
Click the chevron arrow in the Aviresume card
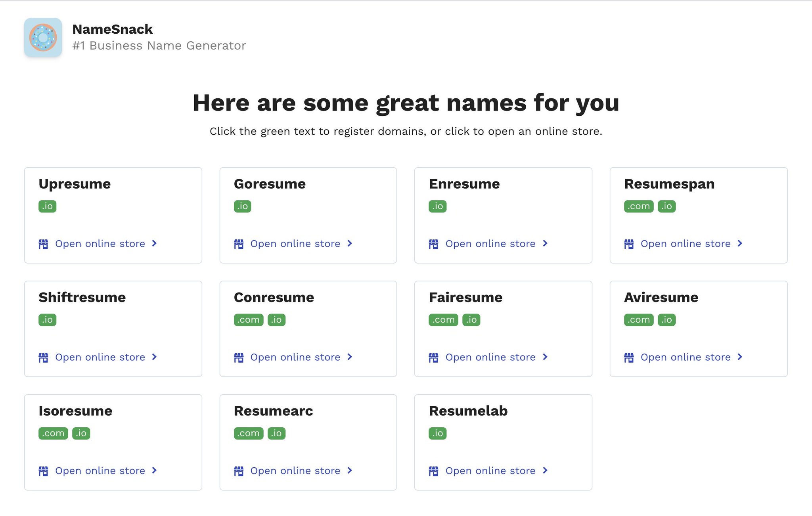tap(740, 357)
